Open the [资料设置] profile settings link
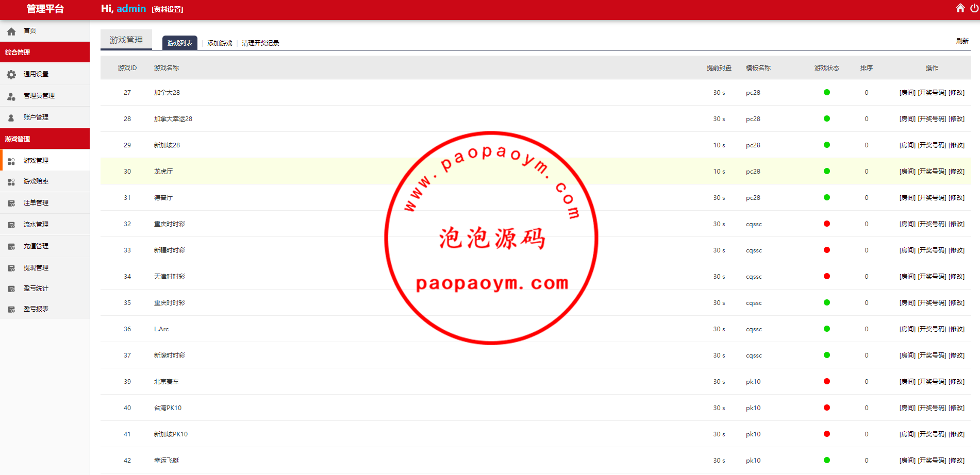The image size is (980, 475). (168, 9)
